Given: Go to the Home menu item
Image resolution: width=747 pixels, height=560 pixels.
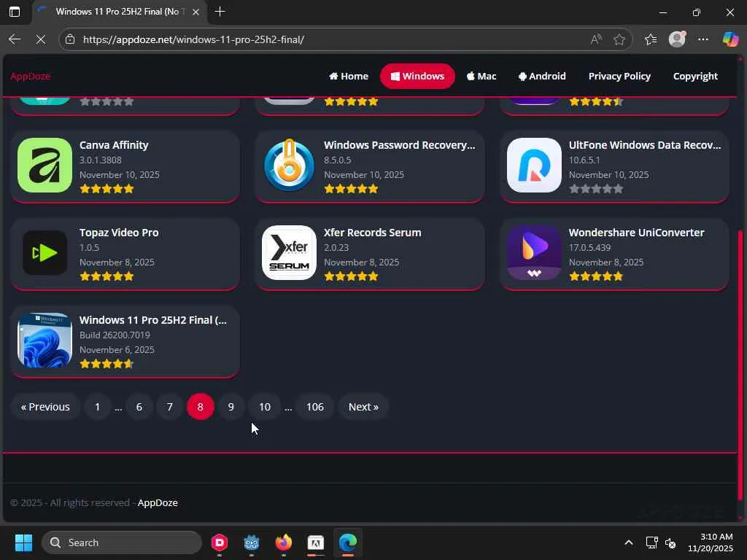Looking at the screenshot, I should click(x=349, y=76).
